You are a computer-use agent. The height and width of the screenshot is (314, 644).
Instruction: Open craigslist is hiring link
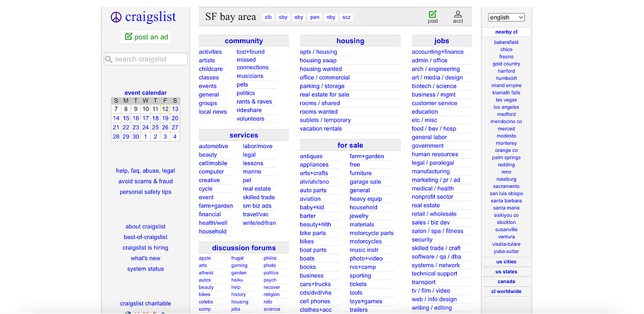145,248
